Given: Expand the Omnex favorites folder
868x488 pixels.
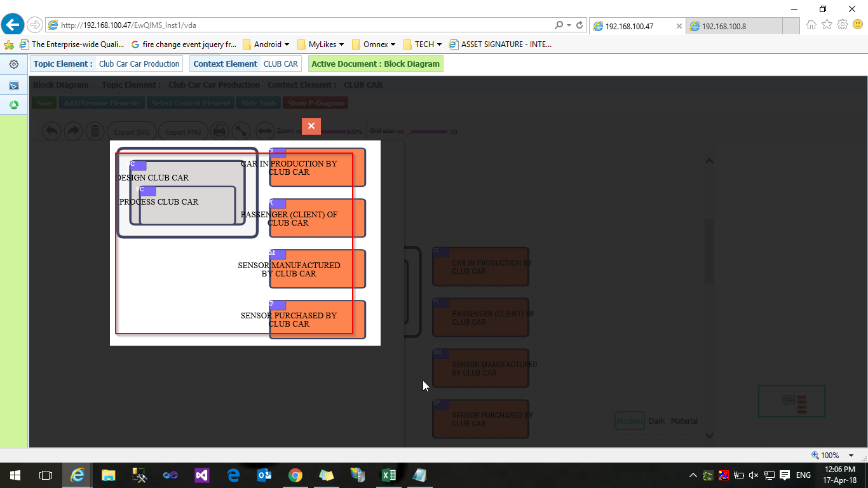Looking at the screenshot, I should coord(374,44).
